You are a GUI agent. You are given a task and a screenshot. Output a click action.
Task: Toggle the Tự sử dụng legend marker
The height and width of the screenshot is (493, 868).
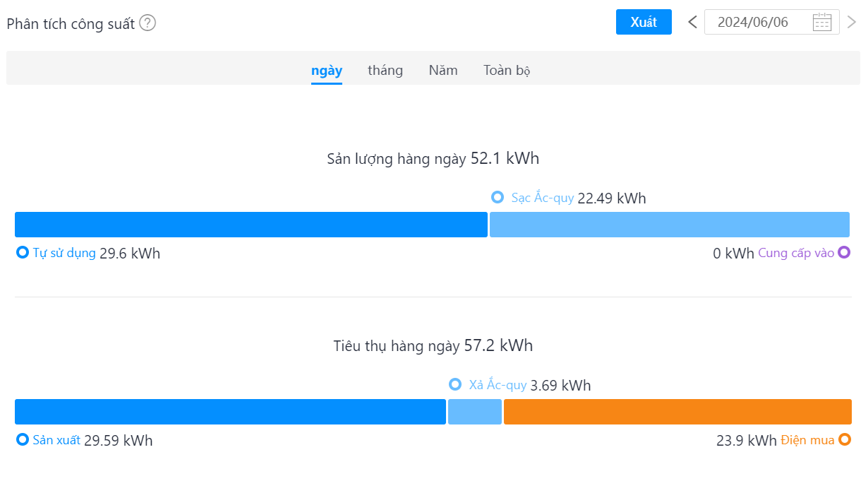click(22, 252)
